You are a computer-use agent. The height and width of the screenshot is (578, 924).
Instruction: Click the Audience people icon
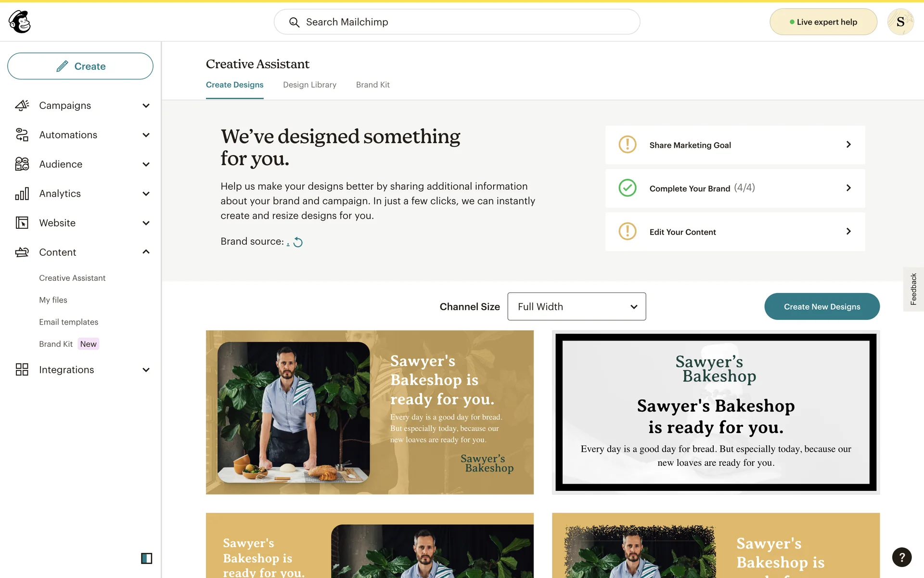[x=22, y=164]
